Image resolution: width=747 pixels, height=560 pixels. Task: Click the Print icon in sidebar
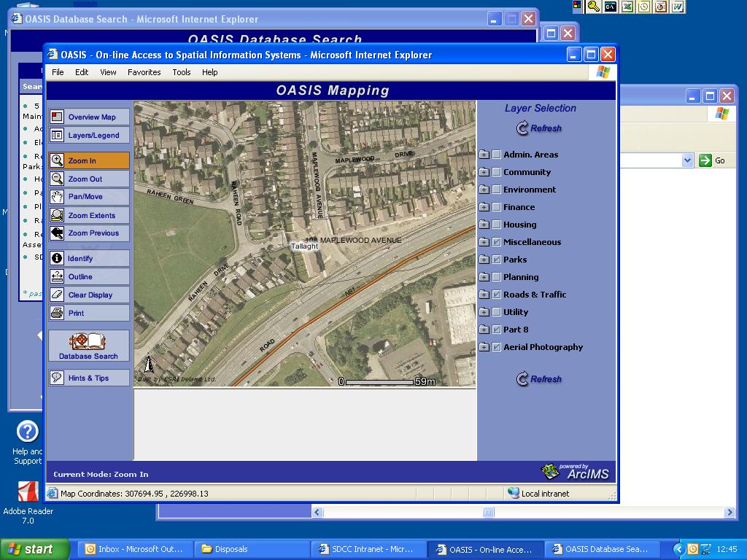(57, 313)
